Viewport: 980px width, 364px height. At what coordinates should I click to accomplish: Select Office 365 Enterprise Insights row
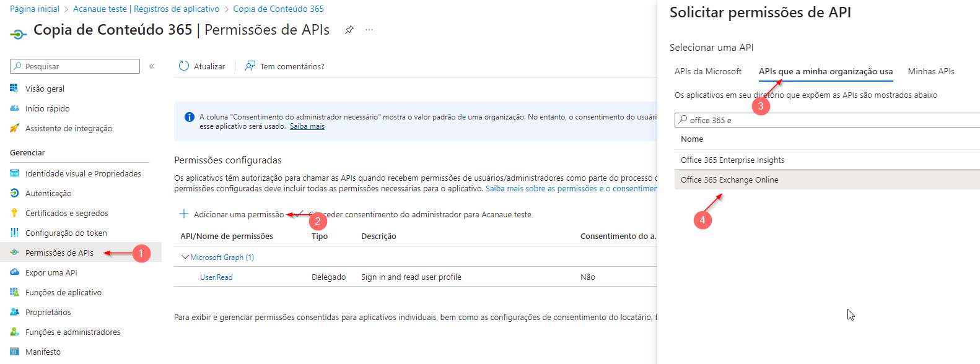tap(827, 160)
